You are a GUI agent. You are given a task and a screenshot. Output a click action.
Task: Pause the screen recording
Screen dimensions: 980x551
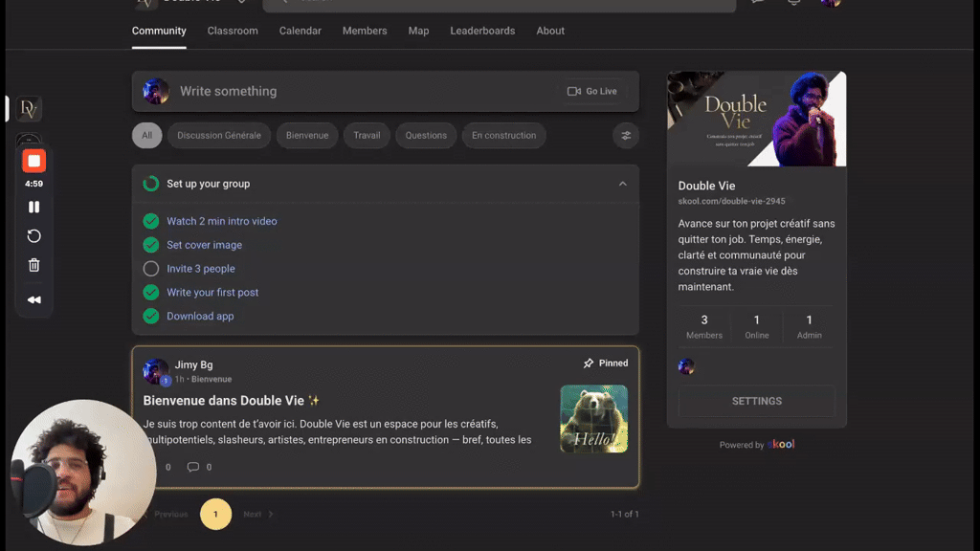[33, 207]
